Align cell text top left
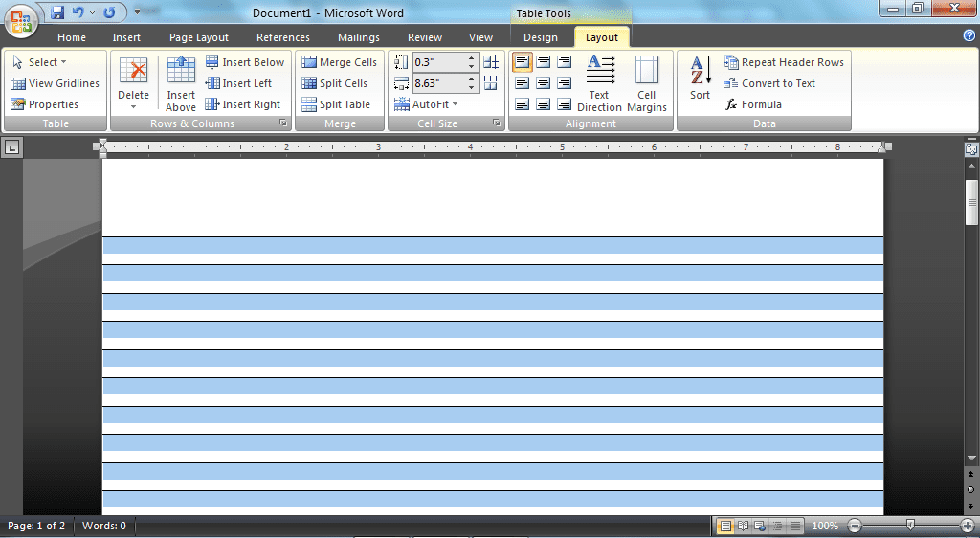Viewport: 980px width, 538px height. coord(522,62)
